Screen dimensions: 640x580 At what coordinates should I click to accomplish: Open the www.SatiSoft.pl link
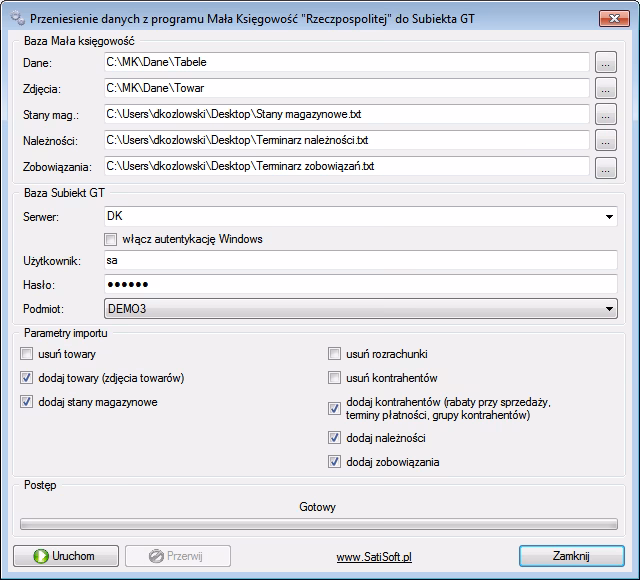point(376,557)
